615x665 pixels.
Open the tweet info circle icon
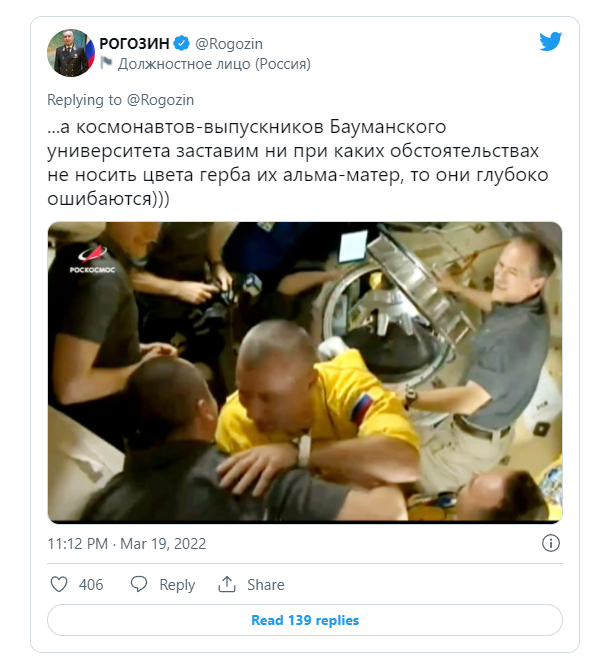click(x=551, y=543)
